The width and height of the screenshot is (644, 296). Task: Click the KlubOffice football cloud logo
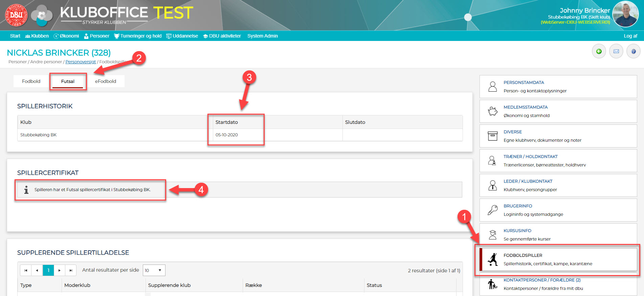coord(42,16)
